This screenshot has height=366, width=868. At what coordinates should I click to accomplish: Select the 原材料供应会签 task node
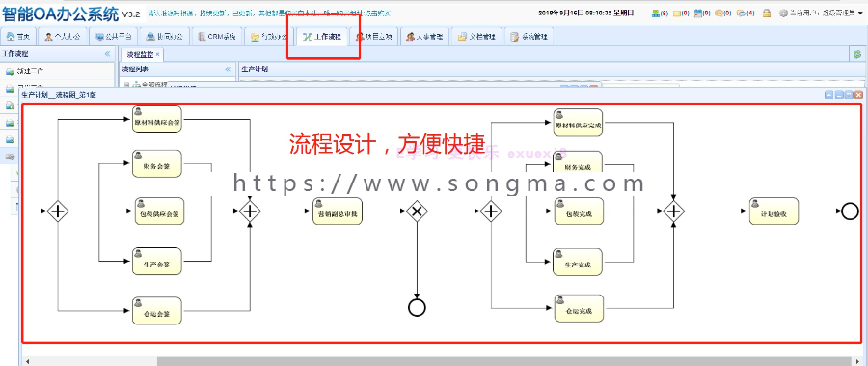(157, 120)
